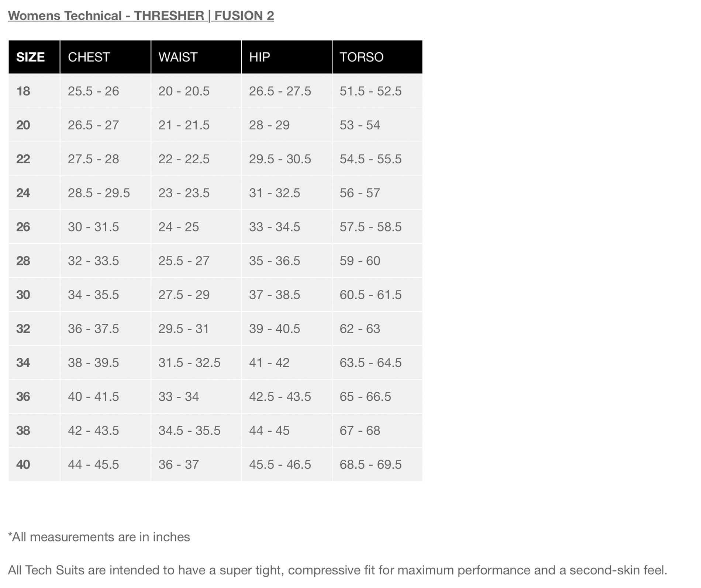This screenshot has height=588, width=701.
Task: Select the HIP column header
Action: click(260, 57)
